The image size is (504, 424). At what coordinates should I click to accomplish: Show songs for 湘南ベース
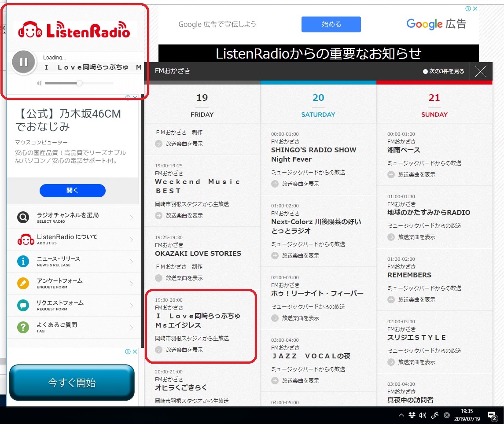(412, 174)
